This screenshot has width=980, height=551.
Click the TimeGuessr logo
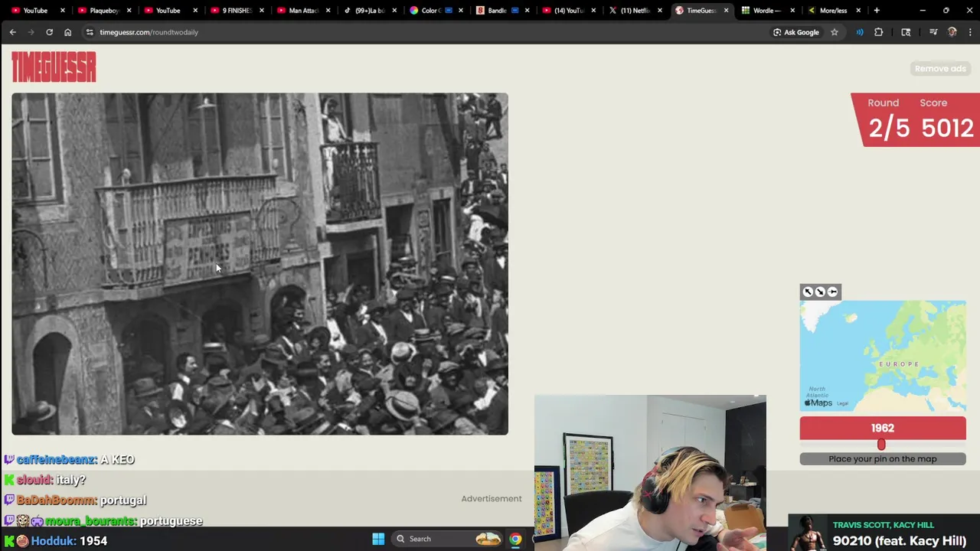pos(54,67)
